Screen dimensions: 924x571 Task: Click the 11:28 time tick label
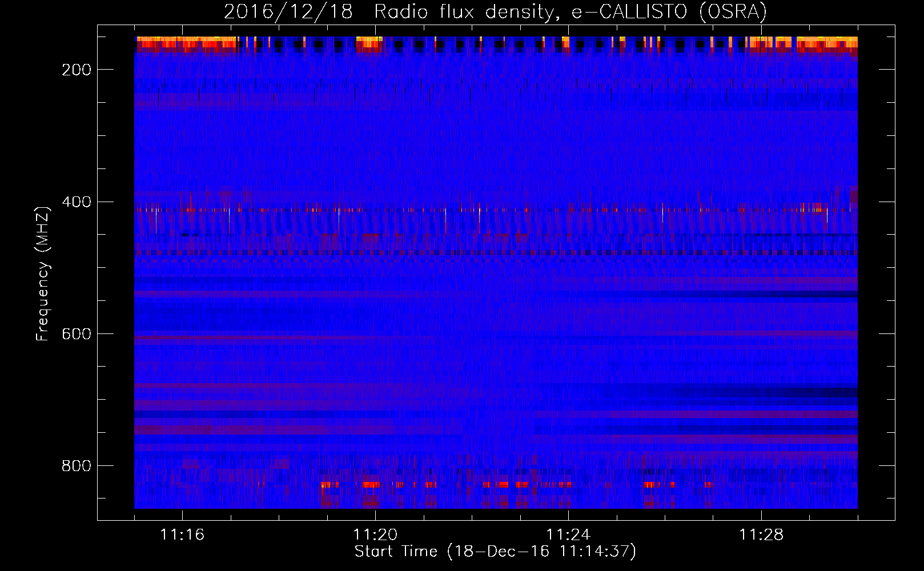pyautogui.click(x=761, y=534)
